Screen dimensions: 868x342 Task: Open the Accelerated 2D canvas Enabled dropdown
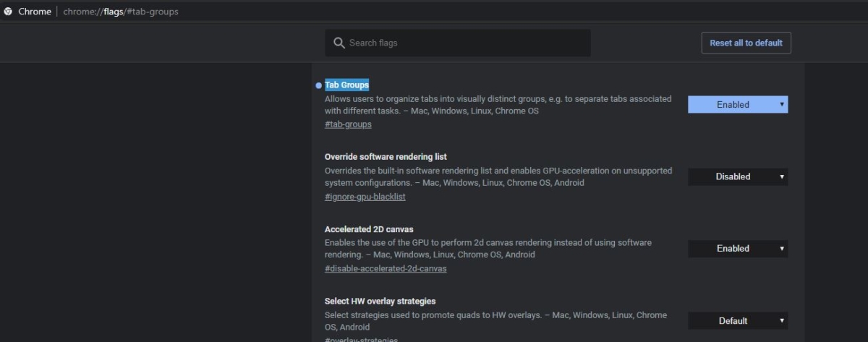click(x=738, y=248)
